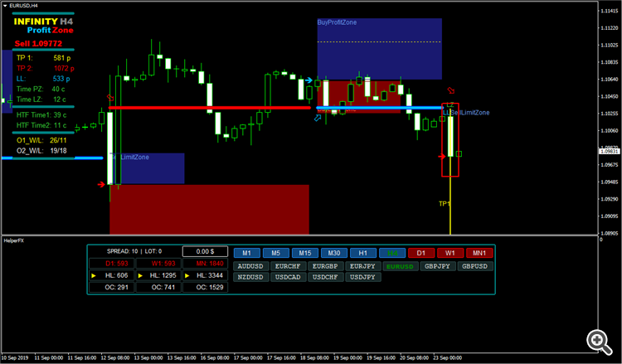Load the GBPJPY pair
Screen dimensions: 622x364
click(437, 266)
